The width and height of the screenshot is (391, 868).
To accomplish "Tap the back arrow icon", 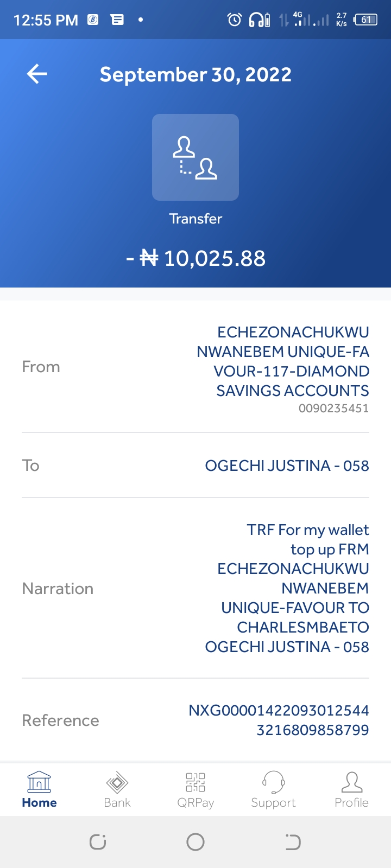I will point(37,74).
